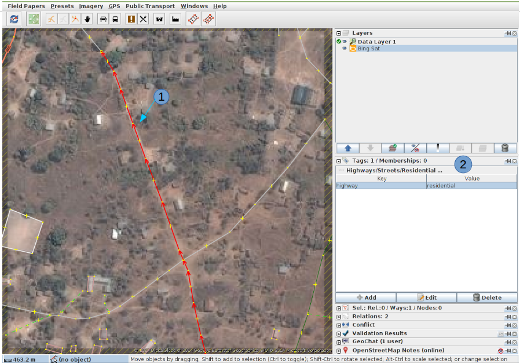Select the Bing Sat layer row
Viewport: 520px width, 364px height.
(426, 49)
